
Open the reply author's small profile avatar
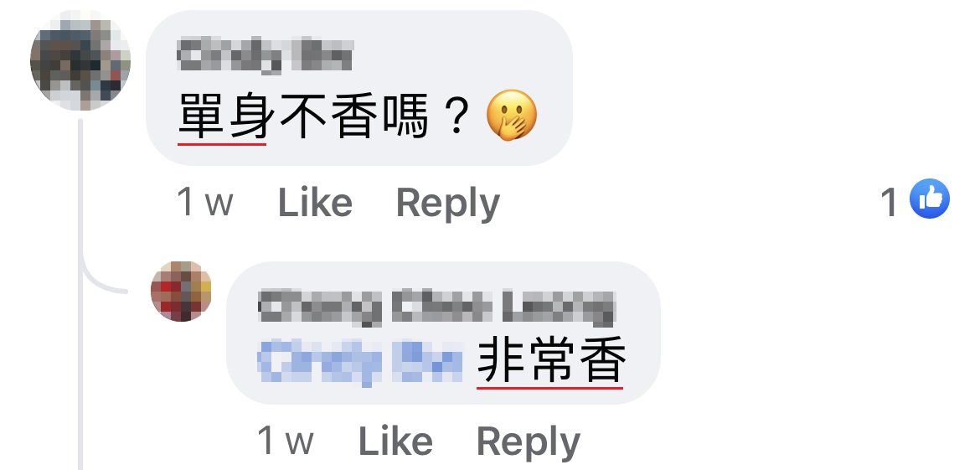click(181, 292)
